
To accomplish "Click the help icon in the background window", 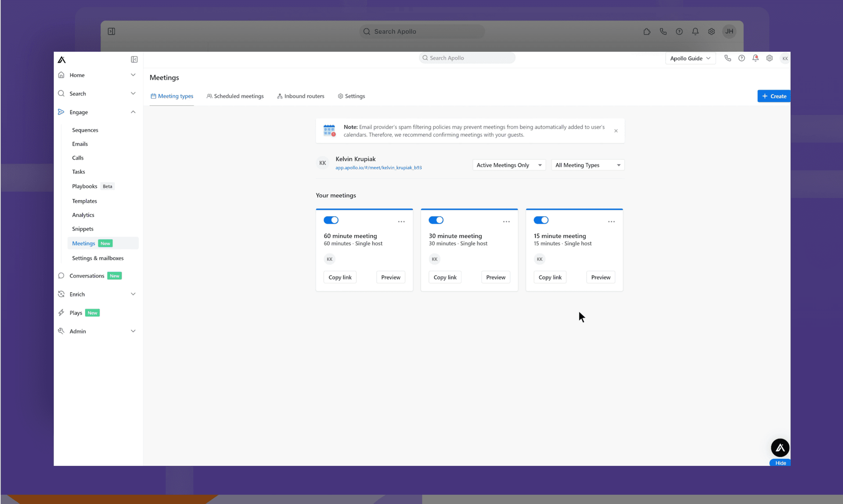I will click(x=679, y=31).
